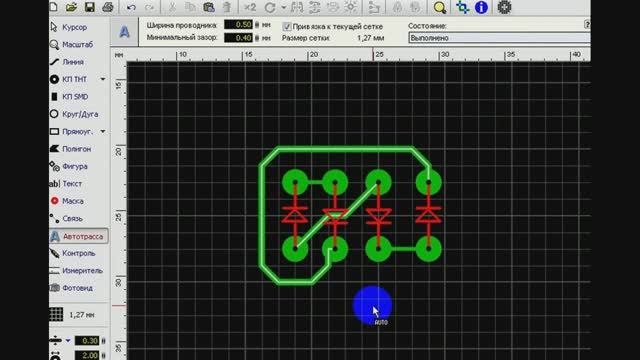The image size is (640, 360).
Task: Click the dark gear-shaped toolbar icon
Action: tap(504, 7)
